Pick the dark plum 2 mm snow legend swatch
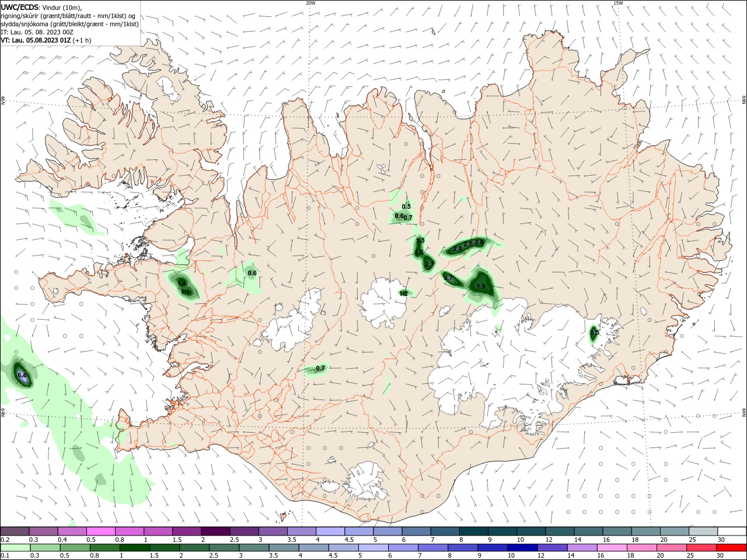The height and width of the screenshot is (560, 747). pos(215,531)
